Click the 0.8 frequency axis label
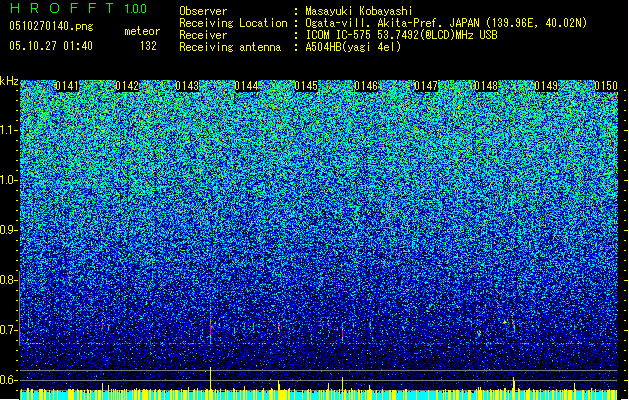The height and width of the screenshot is (400, 629). click(x=9, y=280)
